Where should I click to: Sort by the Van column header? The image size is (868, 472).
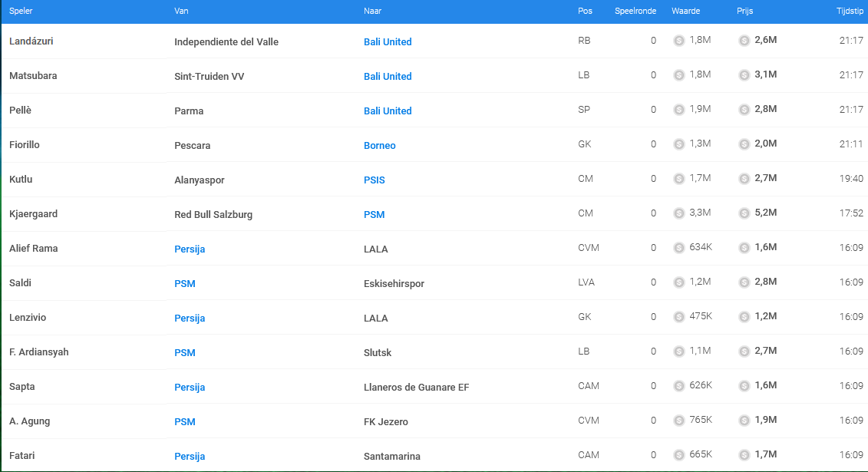(181, 11)
